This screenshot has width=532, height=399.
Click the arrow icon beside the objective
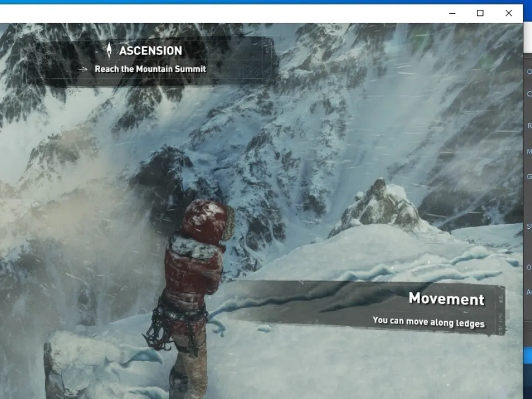coord(83,69)
